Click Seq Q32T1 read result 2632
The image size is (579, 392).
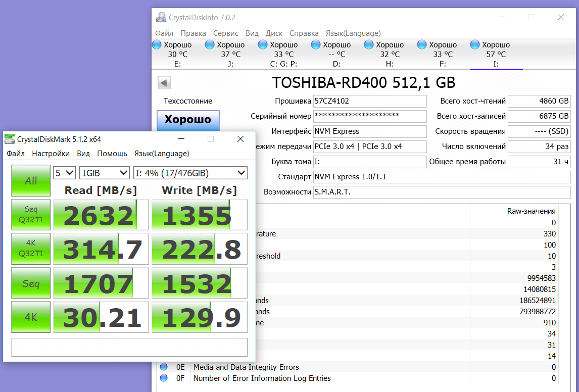[x=101, y=215]
